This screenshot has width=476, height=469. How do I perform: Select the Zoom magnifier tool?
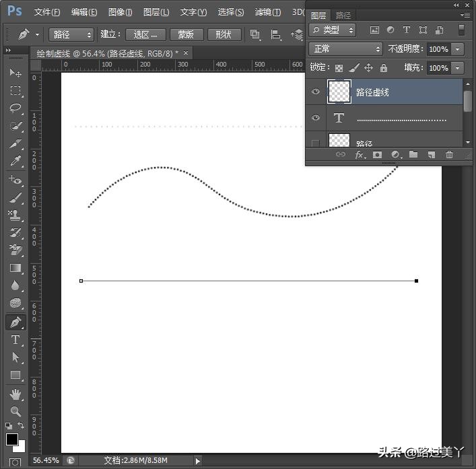[x=15, y=411]
